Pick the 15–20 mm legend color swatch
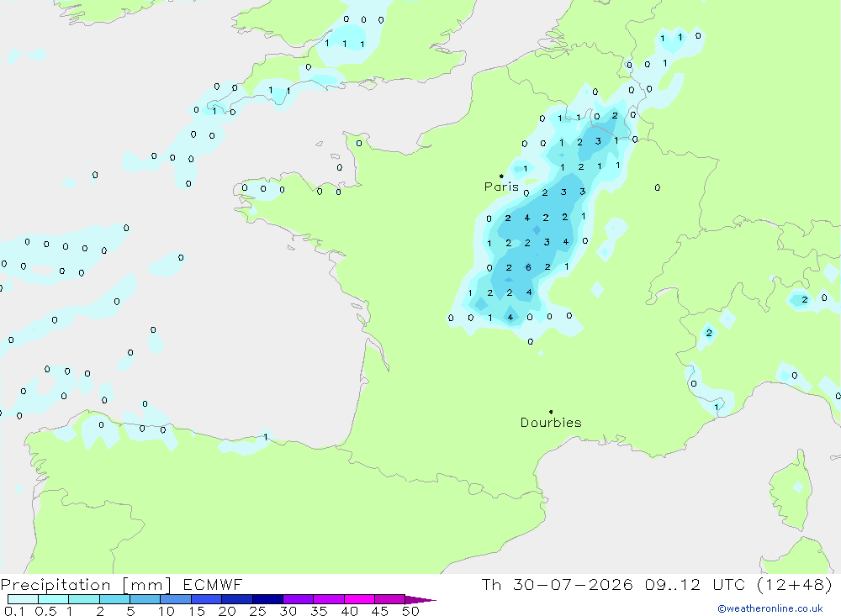The width and height of the screenshot is (841, 616). click(x=207, y=599)
